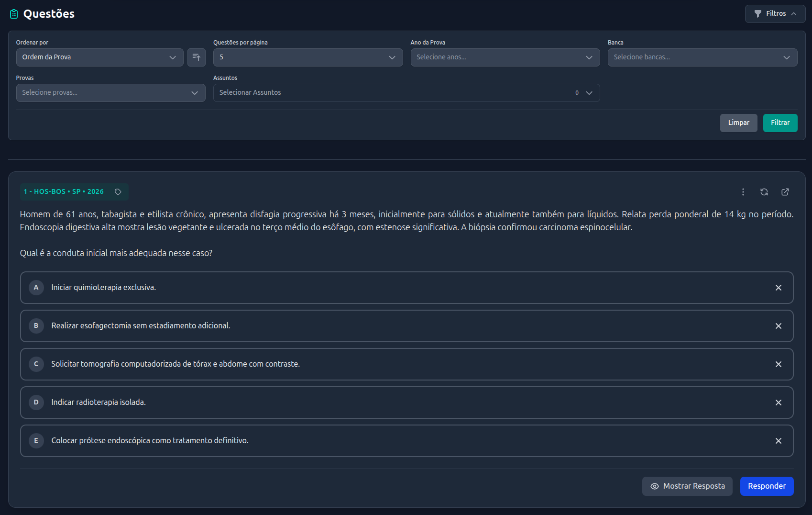This screenshot has width=812, height=515.
Task: Select answer A: Iniciar quimioterapia exclusiva
Action: (x=103, y=288)
